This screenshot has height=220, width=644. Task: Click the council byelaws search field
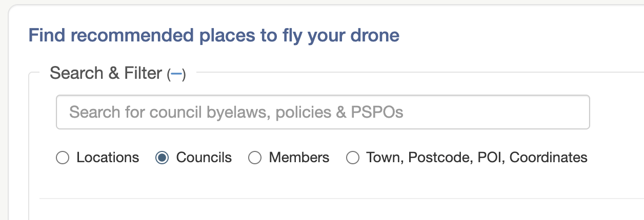click(x=323, y=112)
